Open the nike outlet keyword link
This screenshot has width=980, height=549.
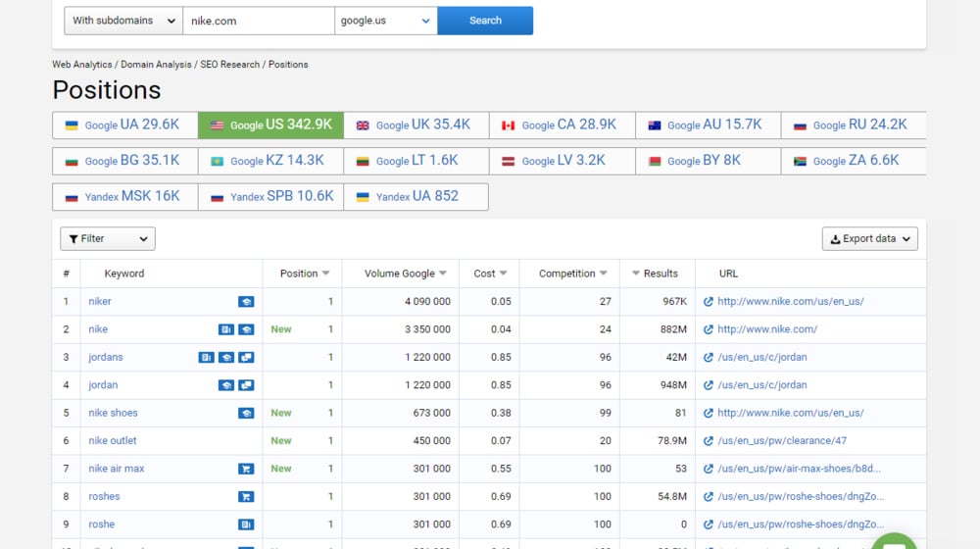click(x=113, y=441)
